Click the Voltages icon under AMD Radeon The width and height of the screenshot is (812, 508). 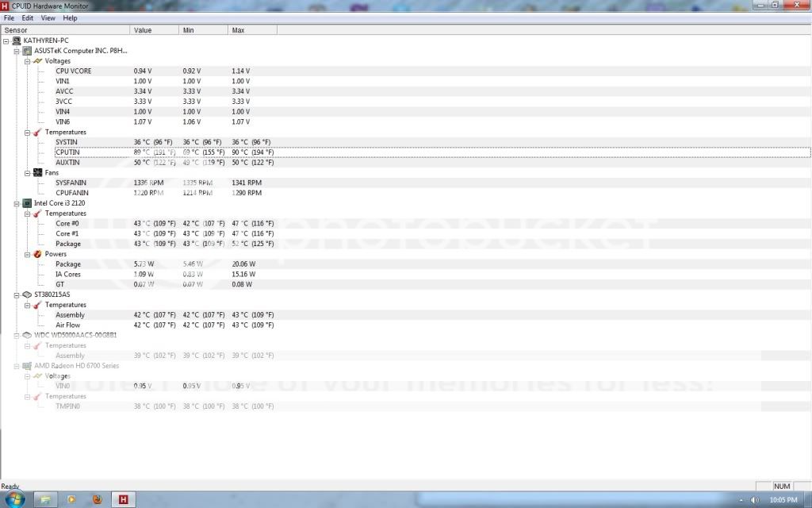[38, 375]
